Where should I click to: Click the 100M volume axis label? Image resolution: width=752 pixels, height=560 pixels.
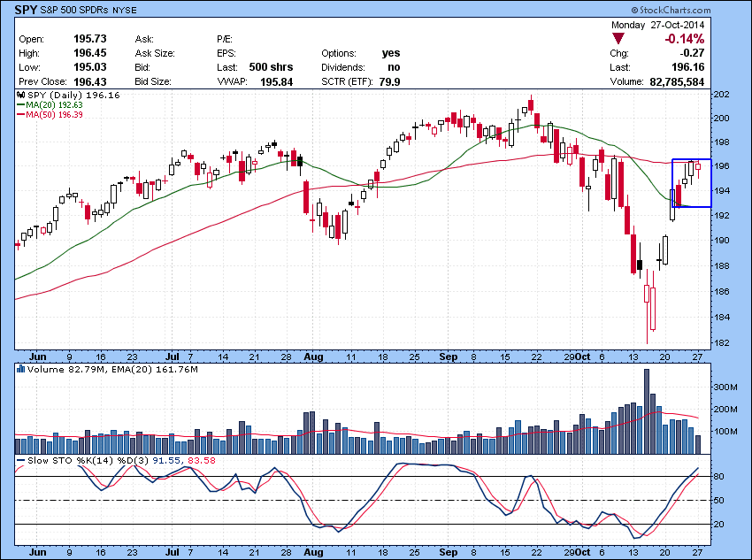[x=725, y=431]
